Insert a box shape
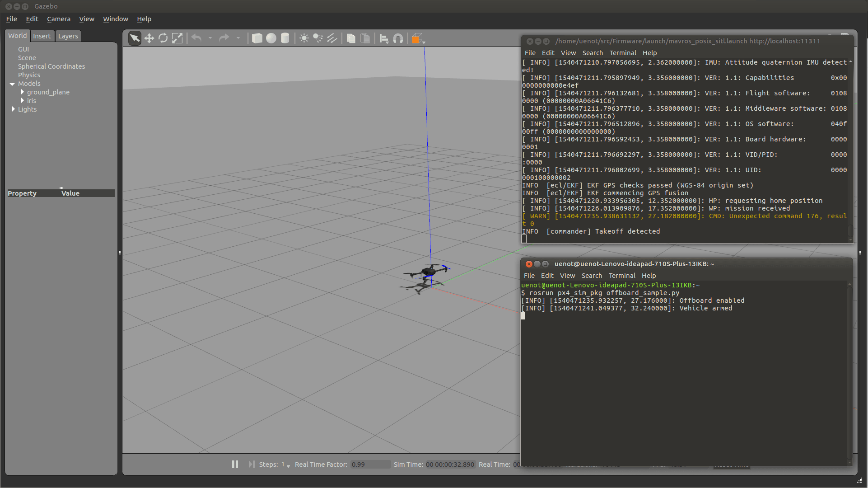The width and height of the screenshot is (868, 488). coord(257,38)
